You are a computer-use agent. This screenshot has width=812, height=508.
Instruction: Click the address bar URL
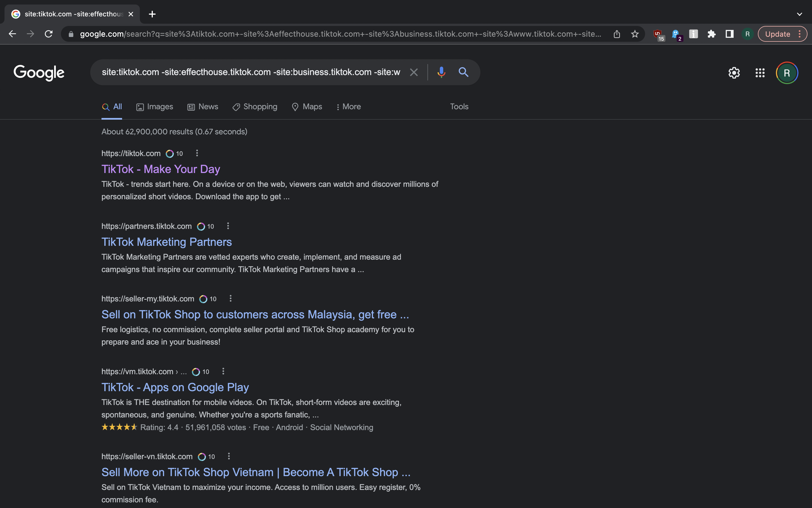[x=340, y=34]
